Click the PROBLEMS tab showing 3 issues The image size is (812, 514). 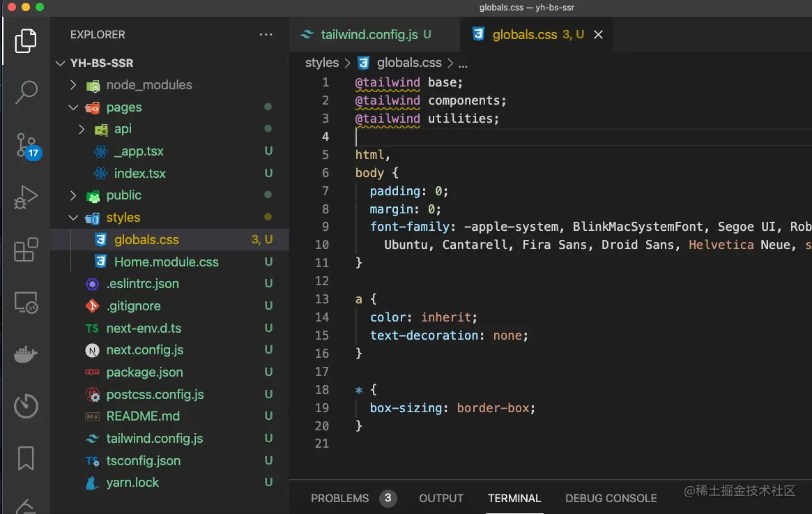(x=339, y=498)
